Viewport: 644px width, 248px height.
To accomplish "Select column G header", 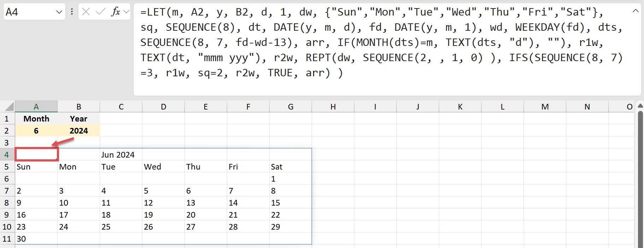I will 290,106.
